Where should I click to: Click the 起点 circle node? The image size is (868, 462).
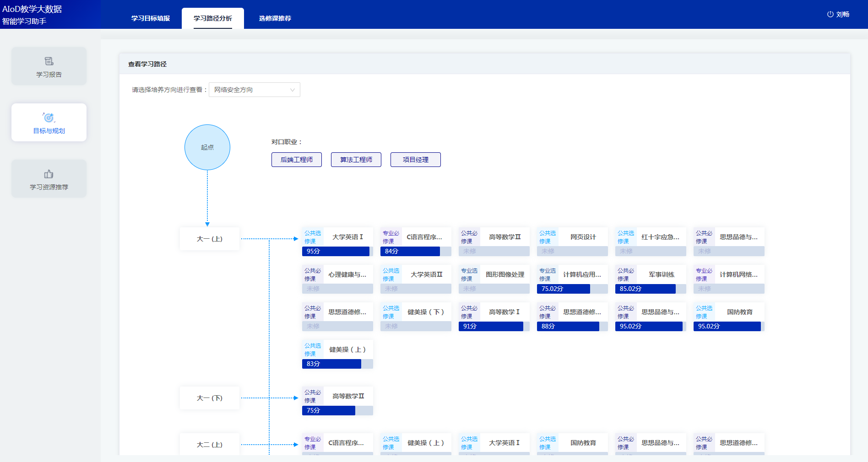click(x=207, y=147)
